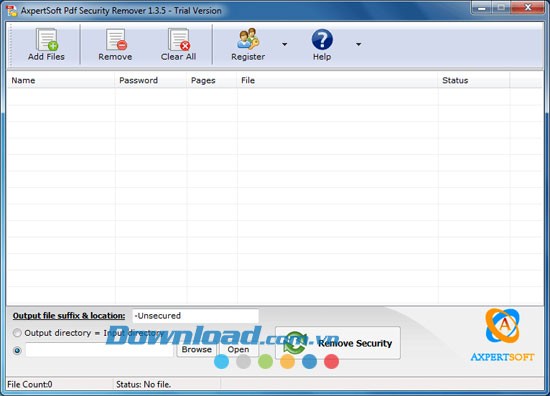Sort by the Name column header
The height and width of the screenshot is (396, 550).
point(61,80)
